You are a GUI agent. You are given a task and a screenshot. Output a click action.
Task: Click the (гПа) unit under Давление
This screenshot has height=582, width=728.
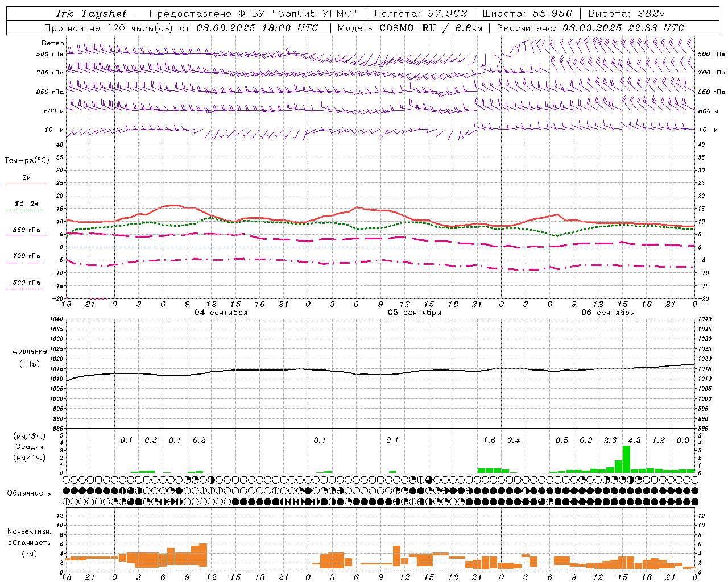point(30,364)
